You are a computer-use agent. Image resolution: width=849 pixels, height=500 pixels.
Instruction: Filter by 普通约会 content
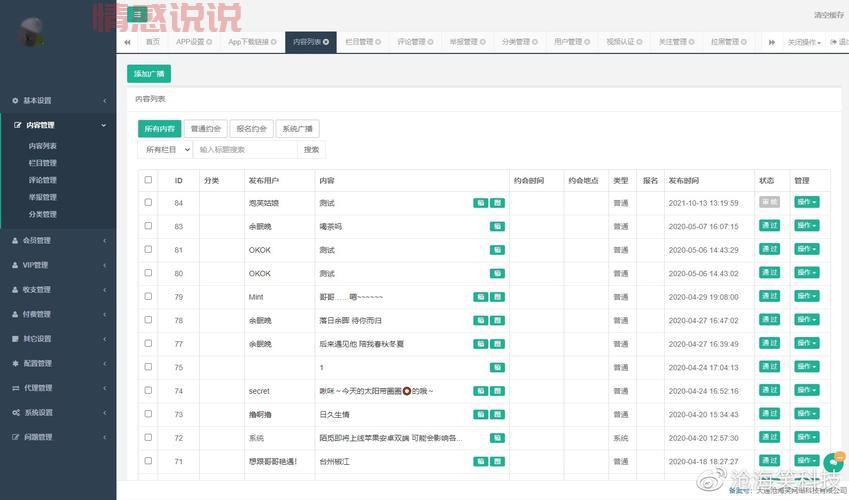(x=206, y=129)
